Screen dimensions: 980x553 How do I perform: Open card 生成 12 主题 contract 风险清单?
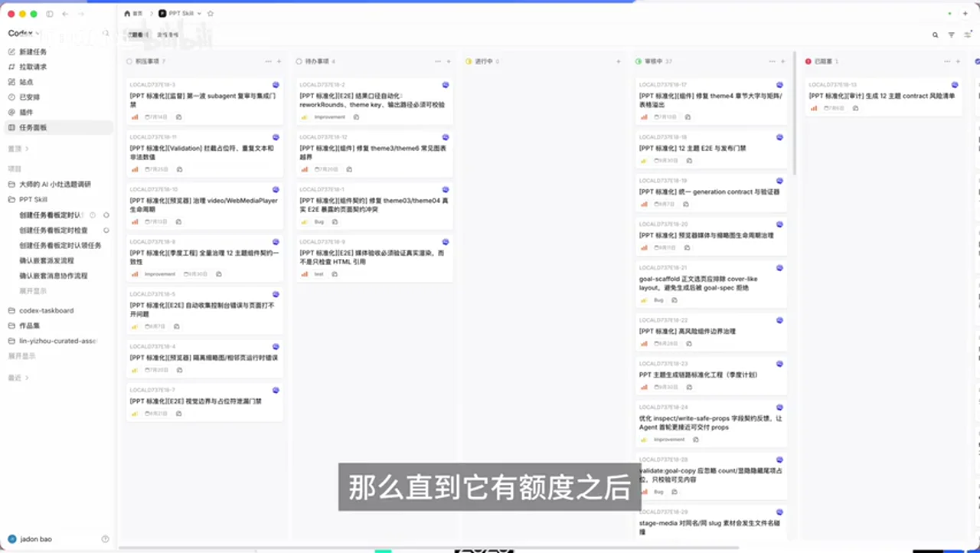[885, 96]
